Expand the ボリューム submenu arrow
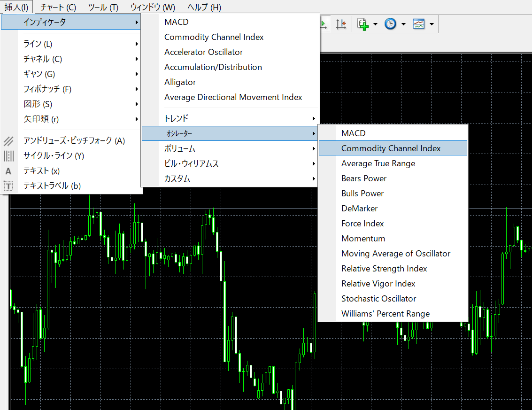Viewport: 532px width, 410px height. (314, 149)
